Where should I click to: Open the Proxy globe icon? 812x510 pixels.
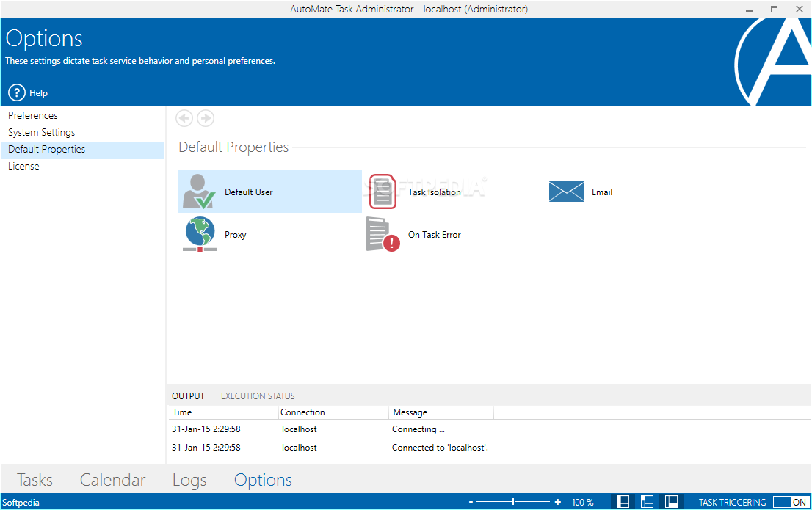[200, 234]
